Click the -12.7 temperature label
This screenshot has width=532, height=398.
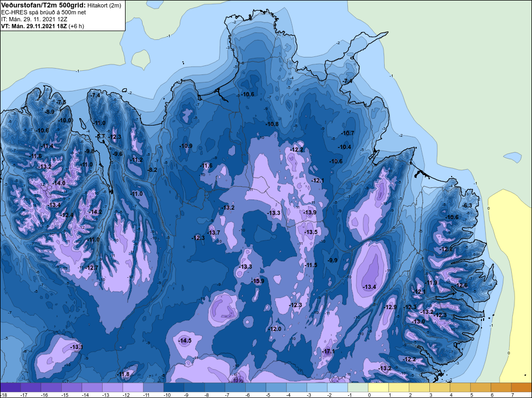[92, 268]
